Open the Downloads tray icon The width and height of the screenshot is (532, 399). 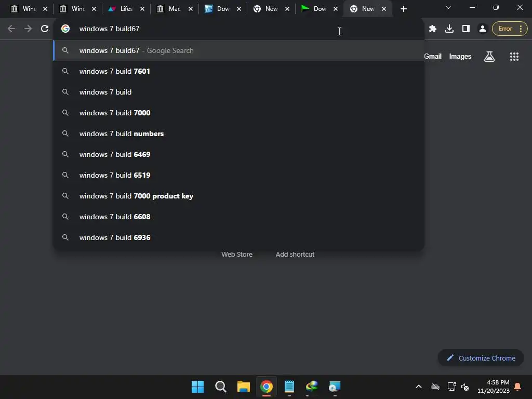click(449, 29)
